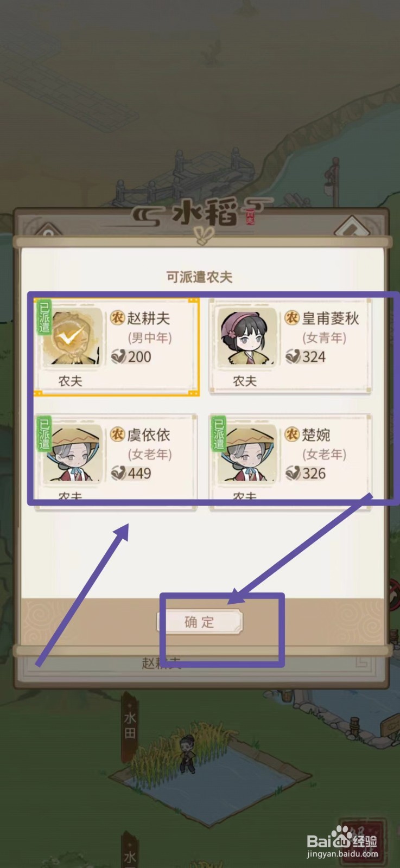Tap the 可派遣农夫 section heading
Viewport: 400px width, 868px height.
199,277
